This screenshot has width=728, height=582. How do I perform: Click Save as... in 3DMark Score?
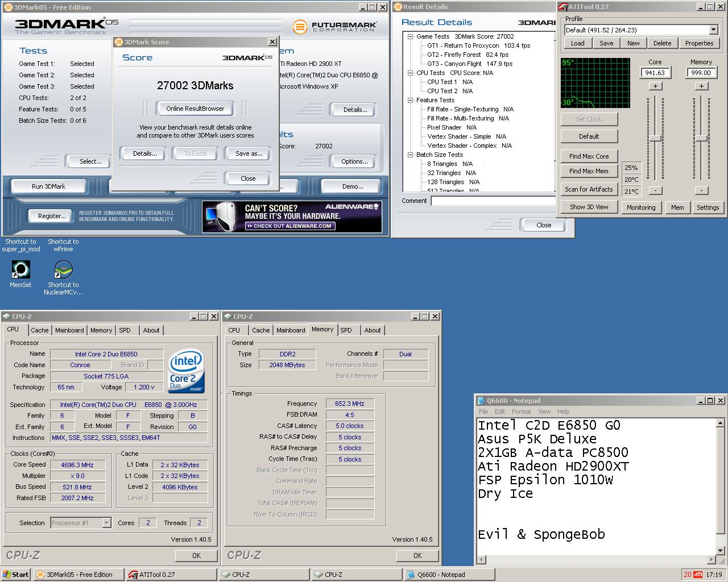click(x=249, y=153)
